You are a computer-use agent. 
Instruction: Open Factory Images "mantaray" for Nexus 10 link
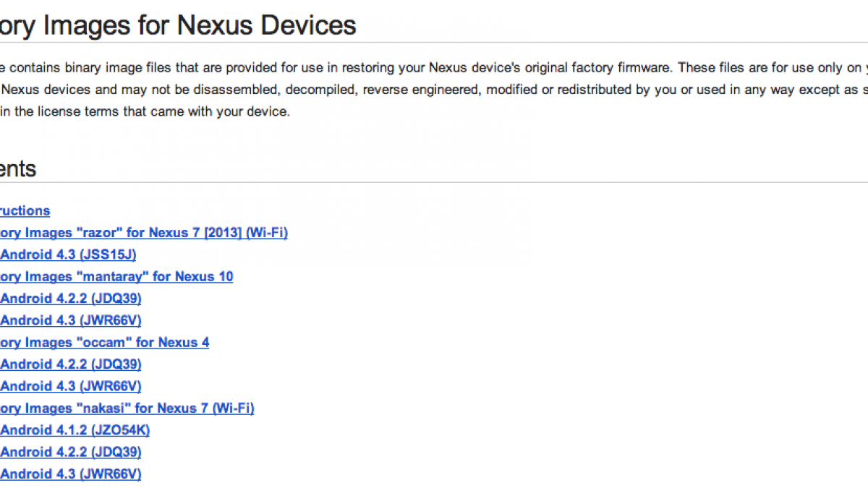[116, 277]
